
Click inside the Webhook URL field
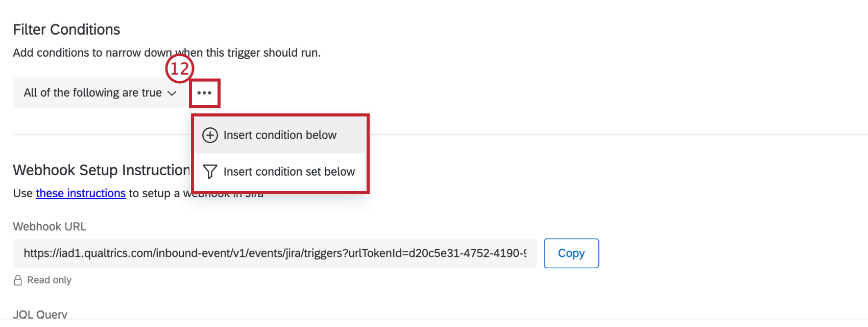pos(275,253)
